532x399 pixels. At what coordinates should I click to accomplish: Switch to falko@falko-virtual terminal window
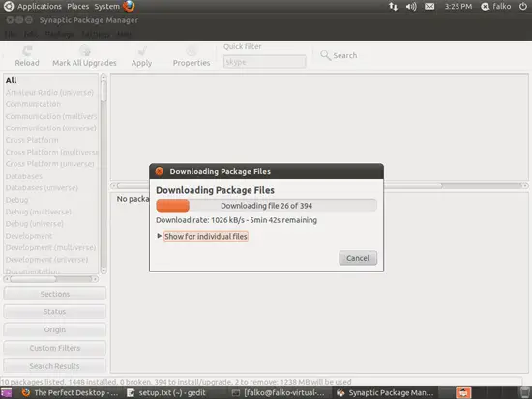coord(279,393)
